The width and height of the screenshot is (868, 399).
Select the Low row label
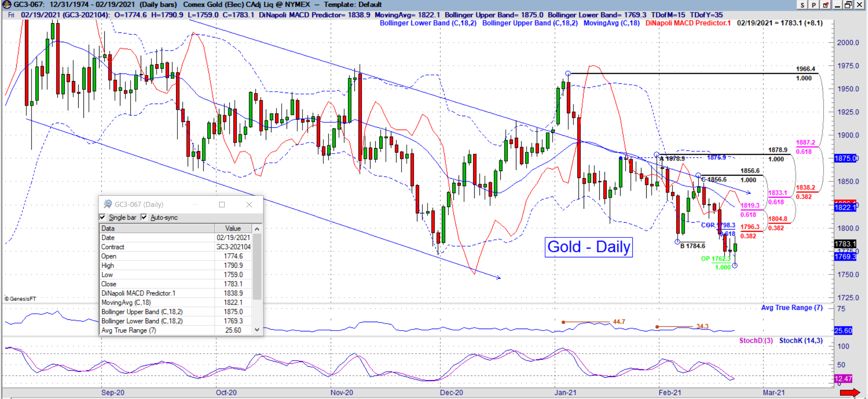[x=107, y=274]
